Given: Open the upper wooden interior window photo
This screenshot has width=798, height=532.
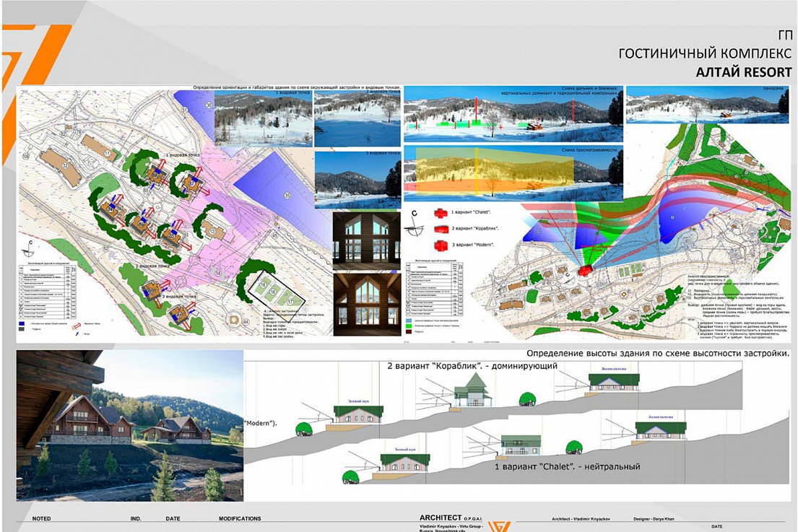Looking at the screenshot, I should click(x=366, y=241).
